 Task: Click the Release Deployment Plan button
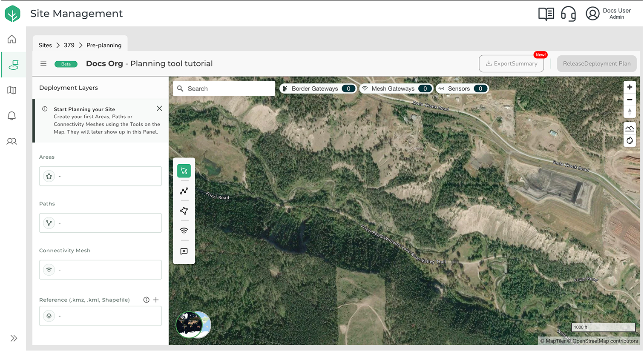tap(596, 64)
